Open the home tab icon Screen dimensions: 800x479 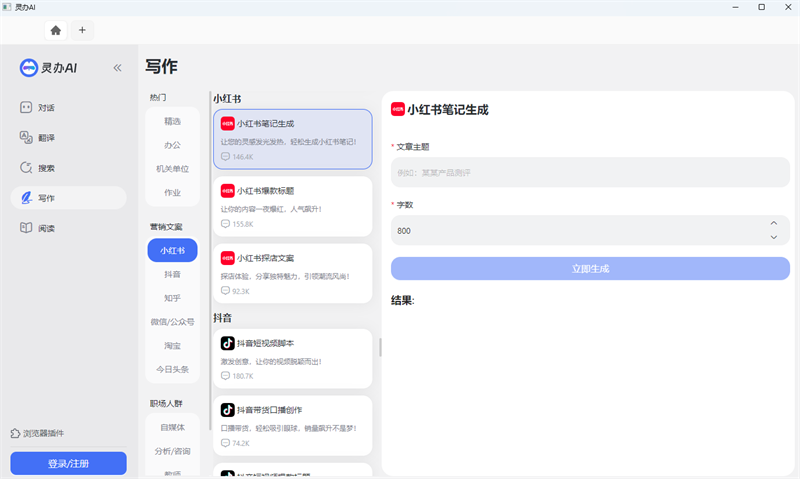pyautogui.click(x=56, y=30)
